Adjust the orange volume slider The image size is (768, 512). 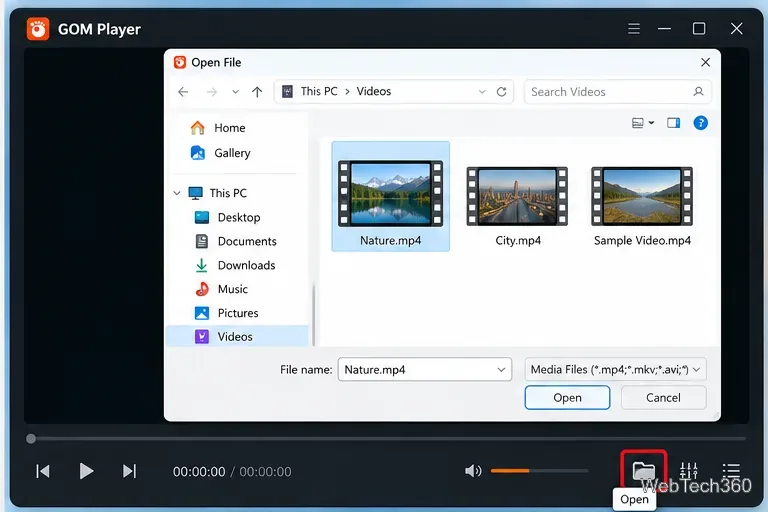coord(539,471)
